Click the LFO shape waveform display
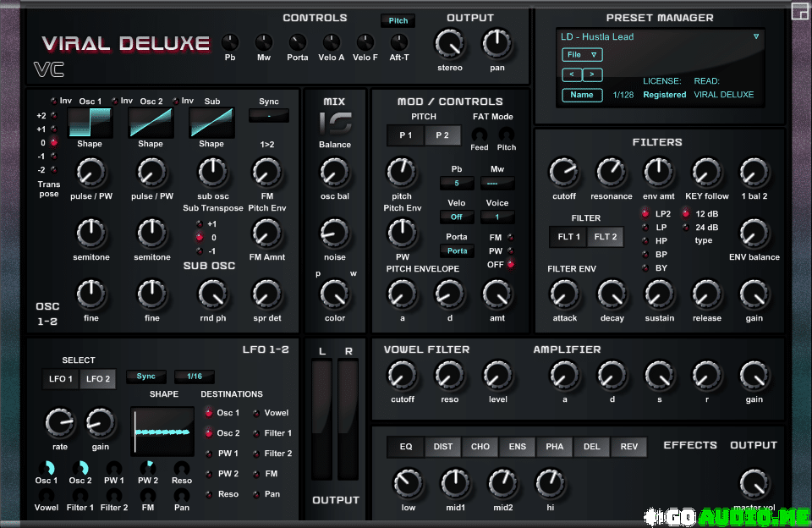Viewport: 812px width, 528px height. click(x=162, y=432)
